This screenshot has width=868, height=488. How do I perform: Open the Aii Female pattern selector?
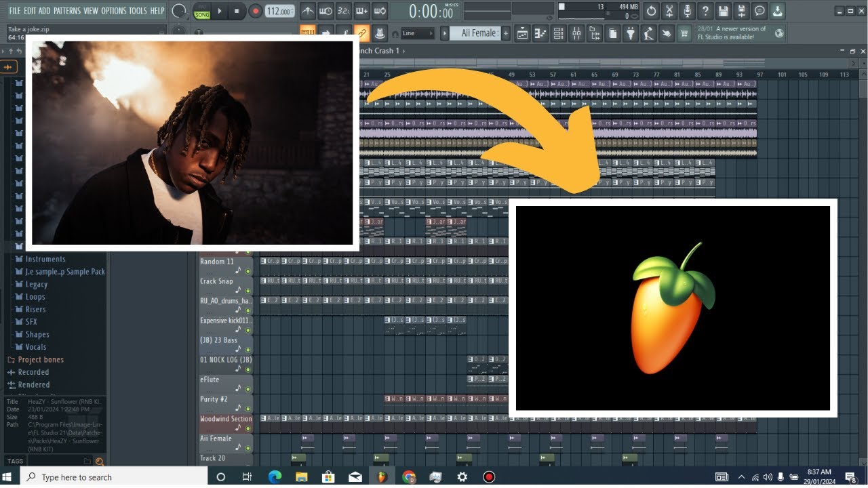[x=475, y=33]
